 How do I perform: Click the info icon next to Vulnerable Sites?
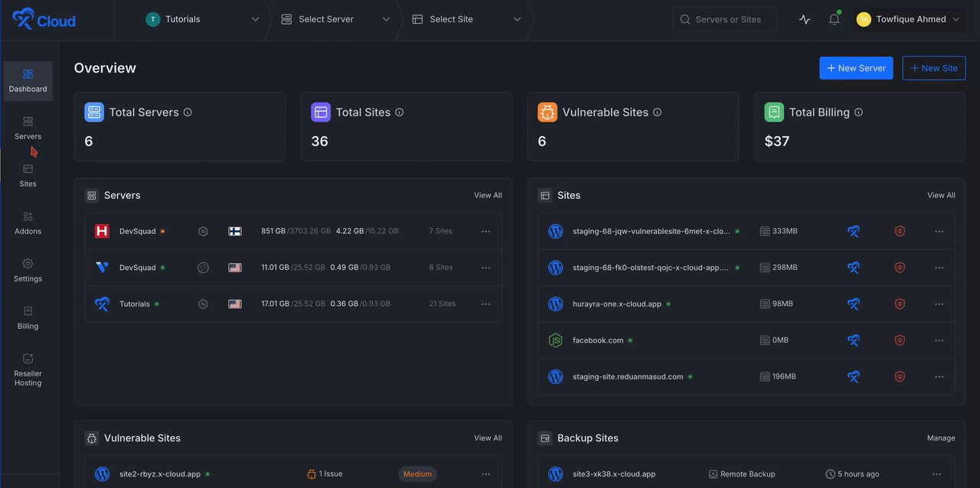(x=657, y=112)
